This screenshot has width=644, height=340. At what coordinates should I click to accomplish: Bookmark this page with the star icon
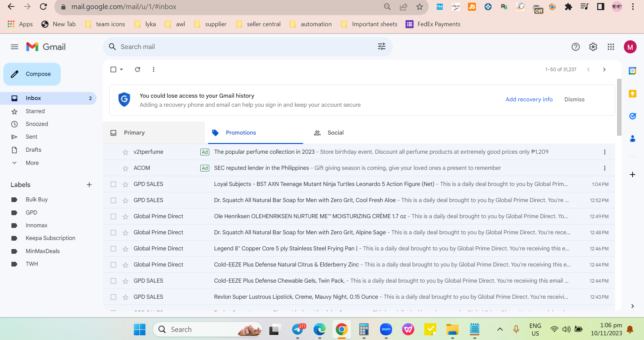pos(420,7)
